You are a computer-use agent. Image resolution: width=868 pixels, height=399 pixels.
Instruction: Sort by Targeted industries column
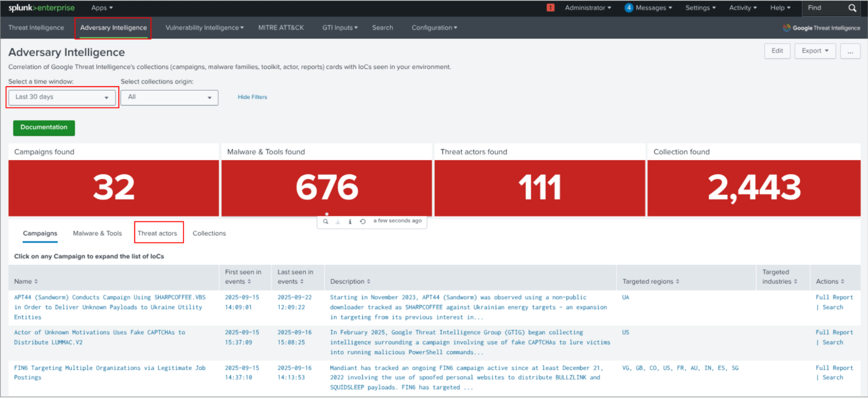pyautogui.click(x=780, y=277)
